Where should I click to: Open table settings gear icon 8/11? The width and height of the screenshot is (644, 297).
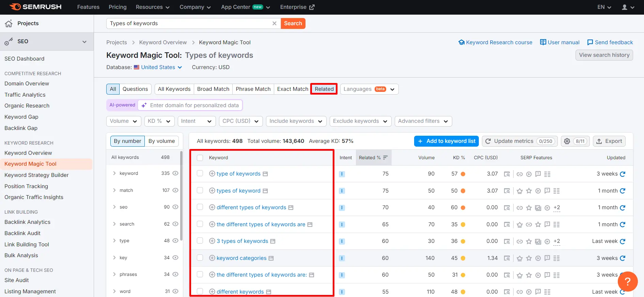575,141
